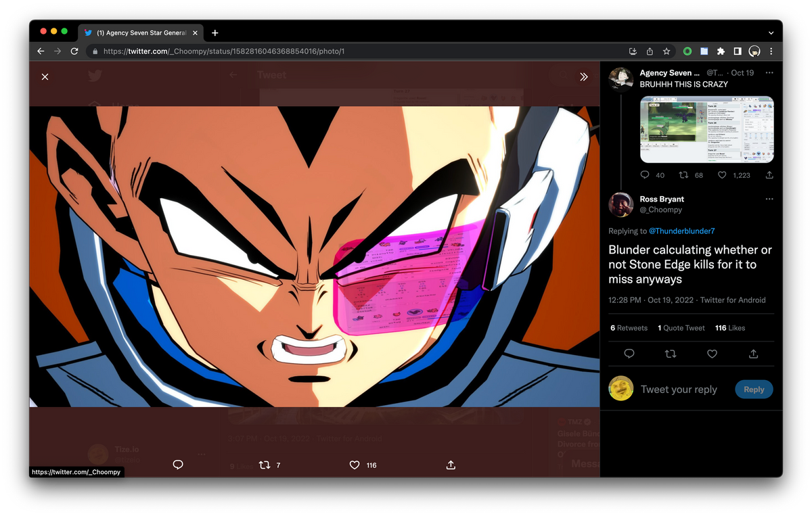This screenshot has height=516, width=812.
Task: Like the photo with heart icon showing 116
Action: [x=355, y=465]
